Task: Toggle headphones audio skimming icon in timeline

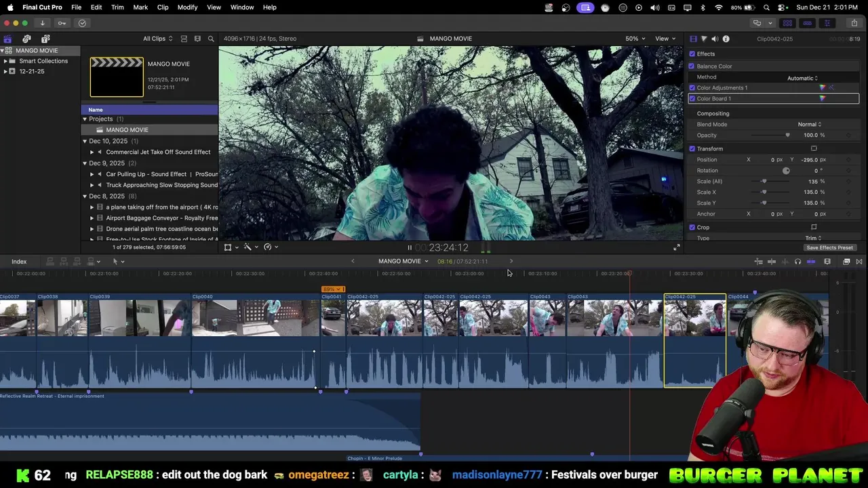Action: pos(797,262)
